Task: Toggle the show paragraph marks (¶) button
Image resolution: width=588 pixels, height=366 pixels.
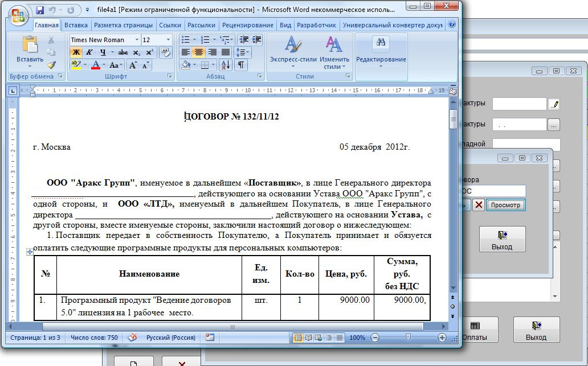Action: tap(241, 65)
